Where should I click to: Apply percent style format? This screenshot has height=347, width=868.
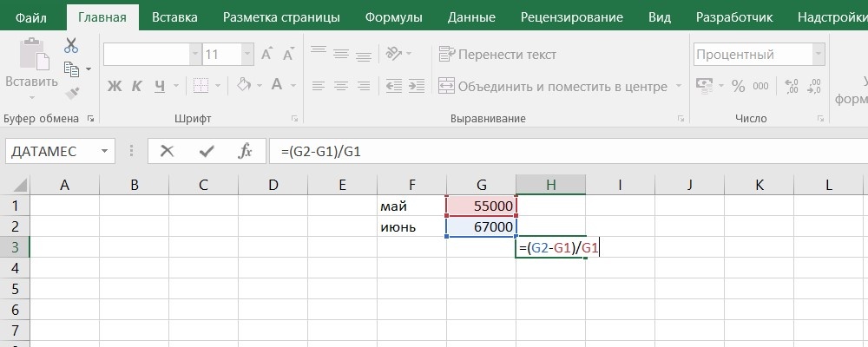tap(739, 86)
